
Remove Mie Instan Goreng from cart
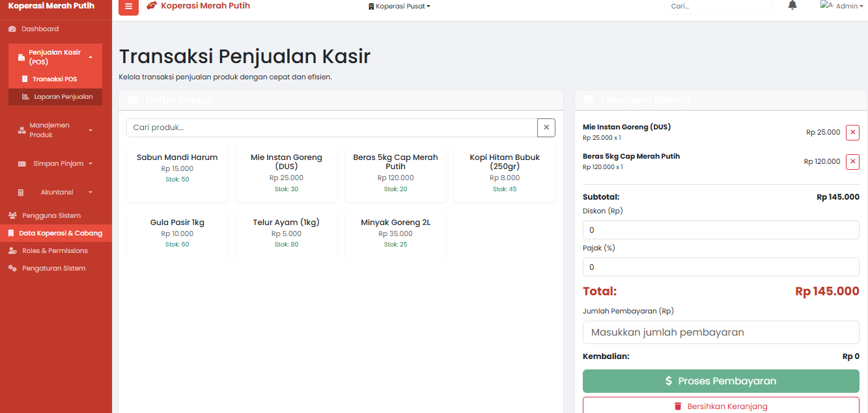[x=852, y=133]
